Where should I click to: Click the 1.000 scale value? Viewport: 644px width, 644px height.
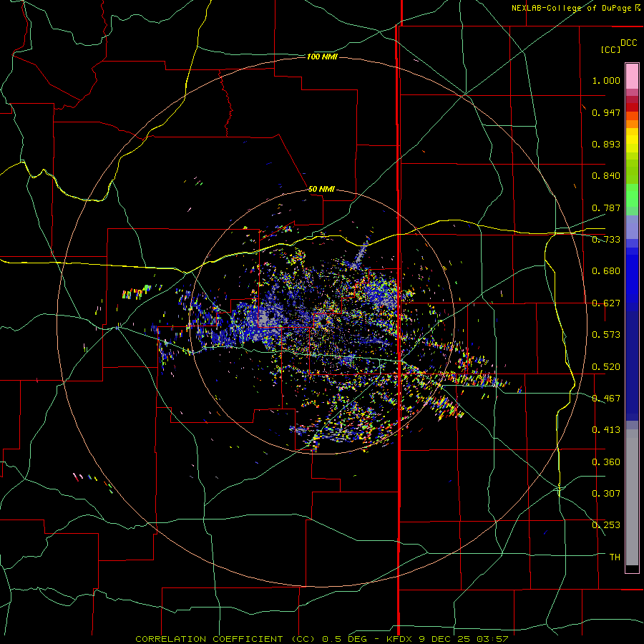point(606,80)
